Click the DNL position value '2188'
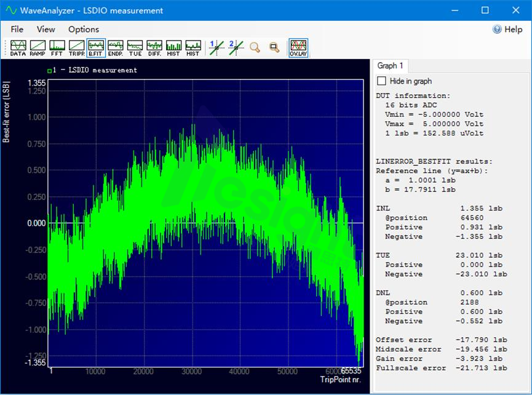This screenshot has height=395, width=532. (469, 302)
